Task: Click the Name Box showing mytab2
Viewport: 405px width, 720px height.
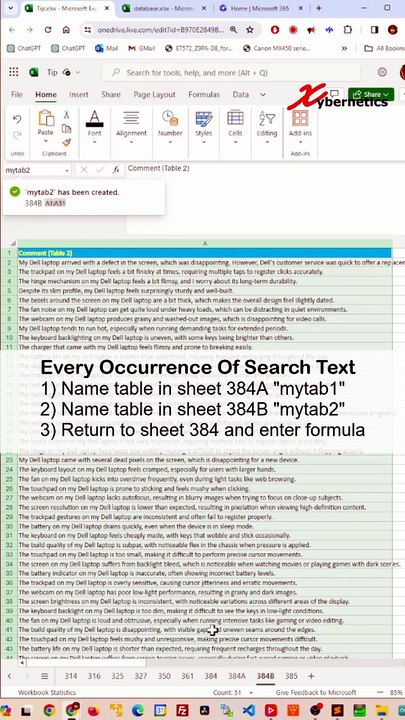Action: point(33,170)
